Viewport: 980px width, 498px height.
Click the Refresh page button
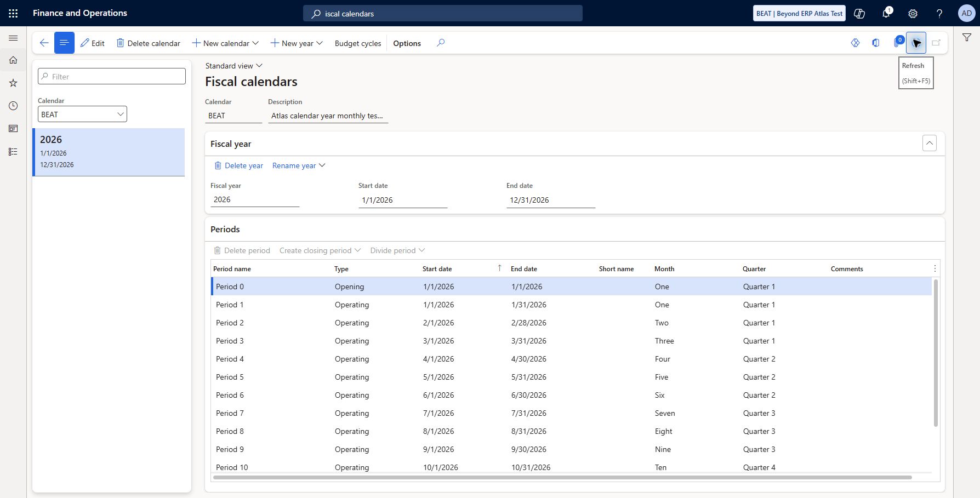tap(916, 43)
